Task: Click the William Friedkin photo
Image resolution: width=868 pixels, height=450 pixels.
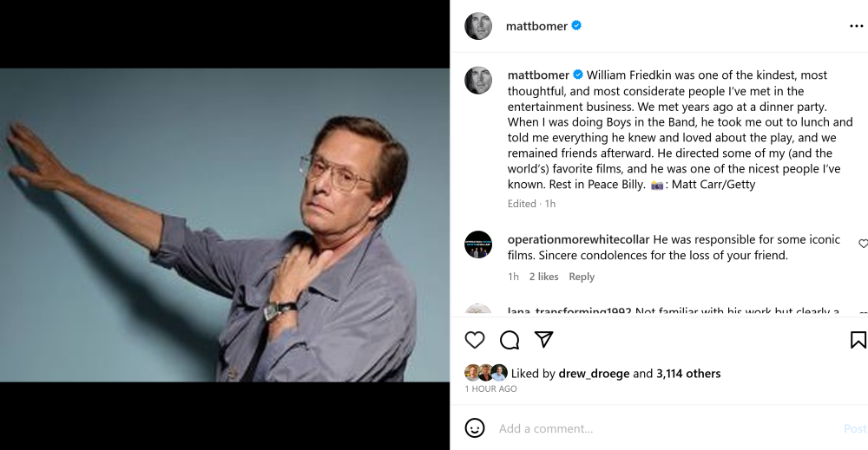Action: click(225, 225)
